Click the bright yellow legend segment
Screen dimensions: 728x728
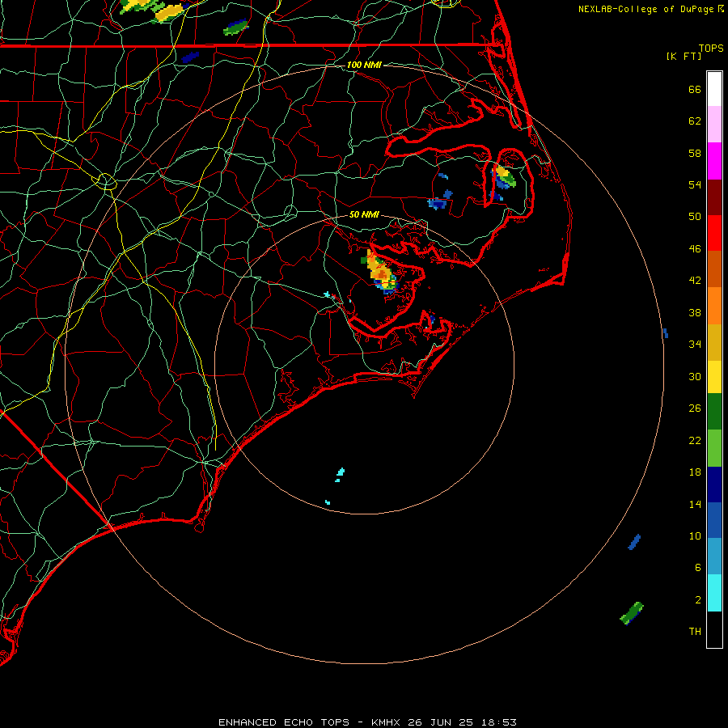pyautogui.click(x=714, y=376)
